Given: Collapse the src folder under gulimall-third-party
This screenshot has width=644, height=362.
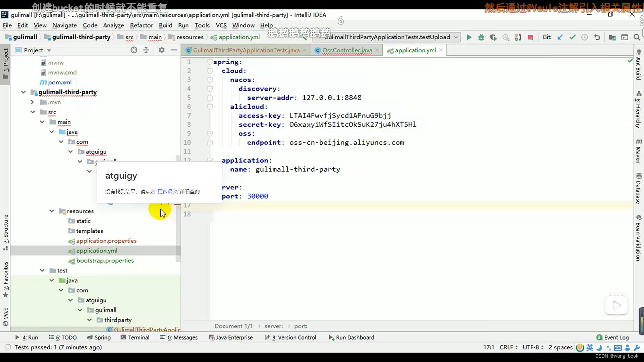Looking at the screenshot, I should (x=33, y=112).
